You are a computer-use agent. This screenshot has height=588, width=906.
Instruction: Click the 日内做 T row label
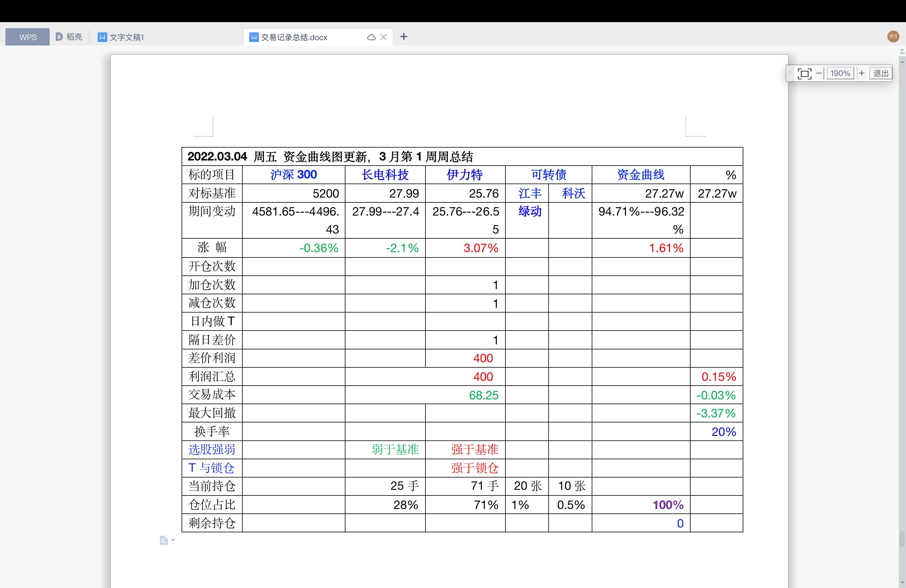(x=212, y=321)
